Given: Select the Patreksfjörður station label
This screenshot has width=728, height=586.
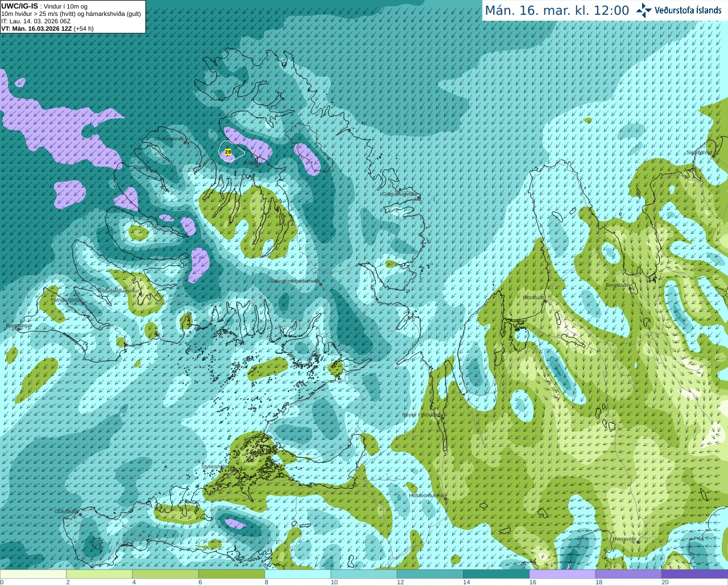Looking at the screenshot, I should click(66, 300).
